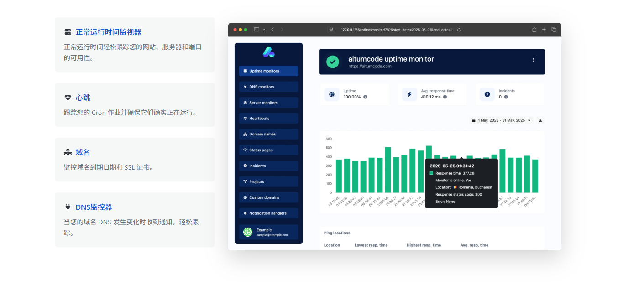The height and width of the screenshot is (290, 644).
Task: Click the DNS监控器 feature heading
Action: pos(94,207)
